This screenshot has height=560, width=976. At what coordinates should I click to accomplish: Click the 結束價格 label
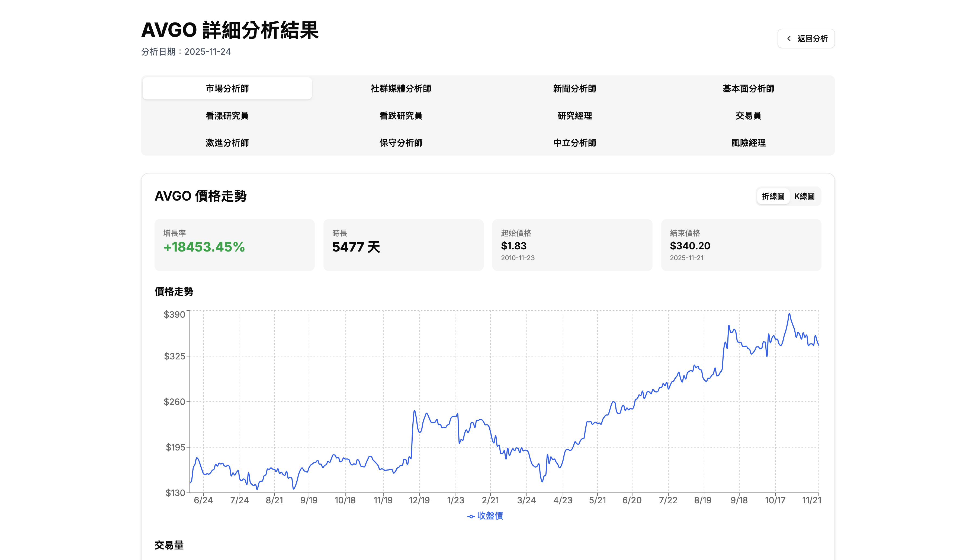pyautogui.click(x=685, y=233)
